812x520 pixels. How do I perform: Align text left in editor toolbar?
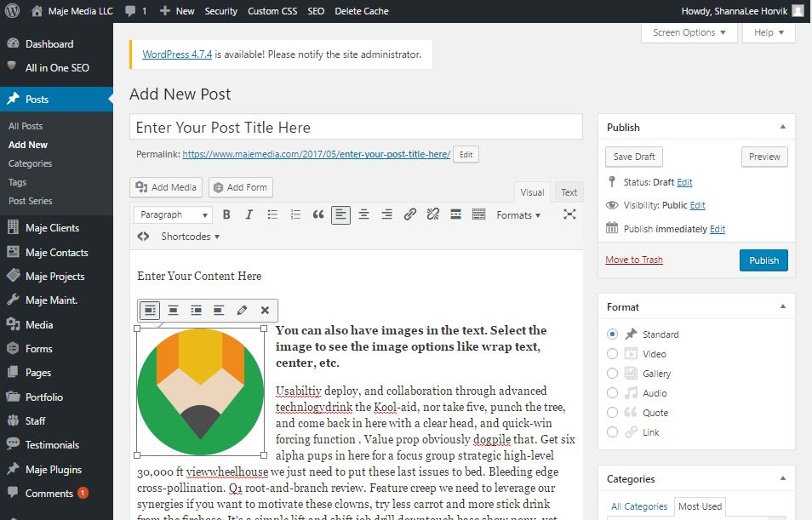(x=340, y=214)
